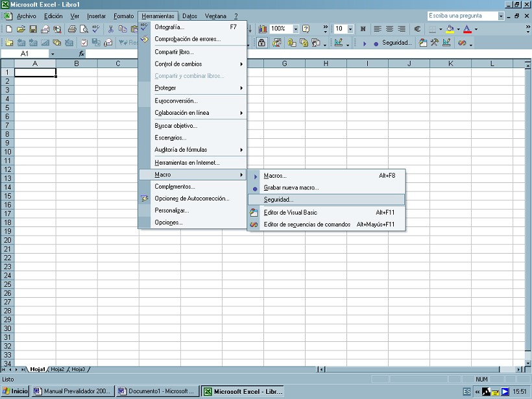Apply borders with the Borders icon

pyautogui.click(x=433, y=29)
